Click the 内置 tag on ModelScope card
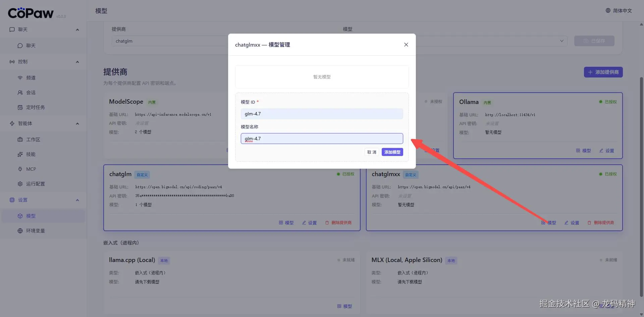 pyautogui.click(x=152, y=102)
